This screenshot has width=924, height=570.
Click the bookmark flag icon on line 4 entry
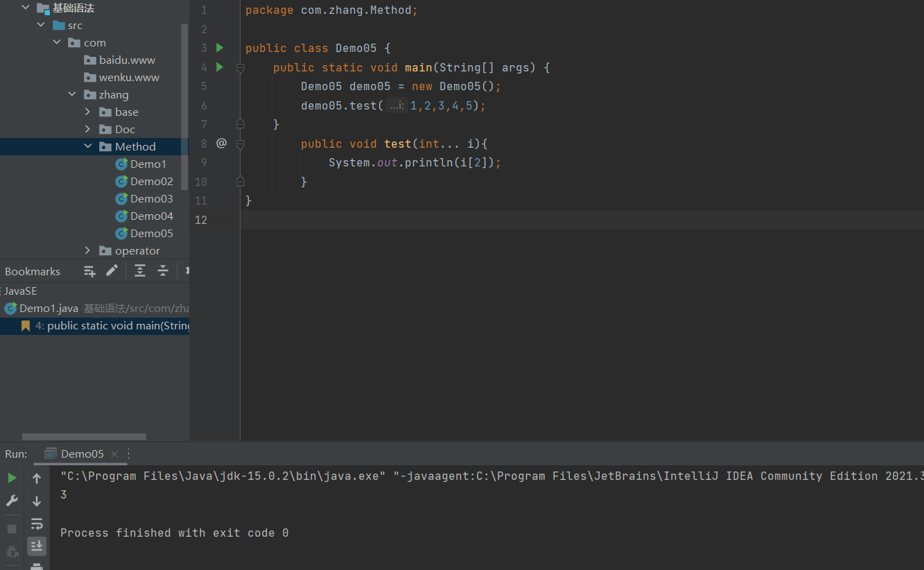coord(26,325)
